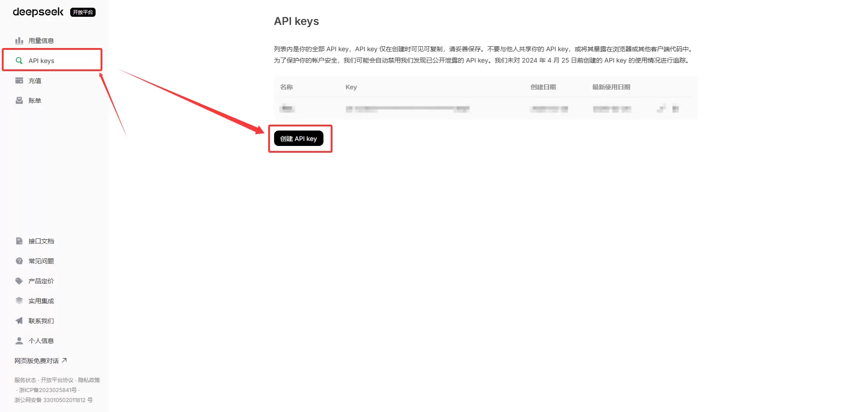Click the billing icon next to 账单
Viewport: 868px width, 412px height.
click(x=19, y=100)
